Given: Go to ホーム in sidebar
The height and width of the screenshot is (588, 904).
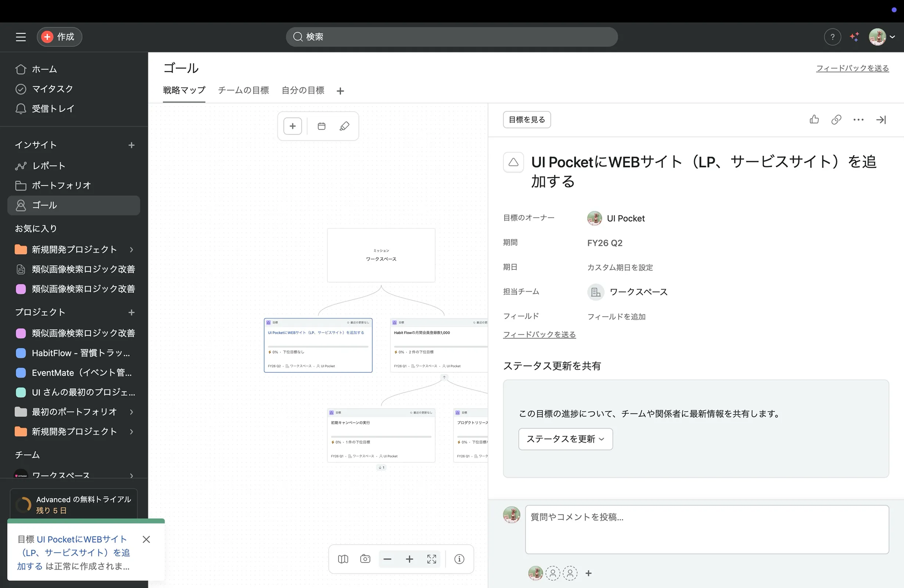Looking at the screenshot, I should click(x=74, y=69).
